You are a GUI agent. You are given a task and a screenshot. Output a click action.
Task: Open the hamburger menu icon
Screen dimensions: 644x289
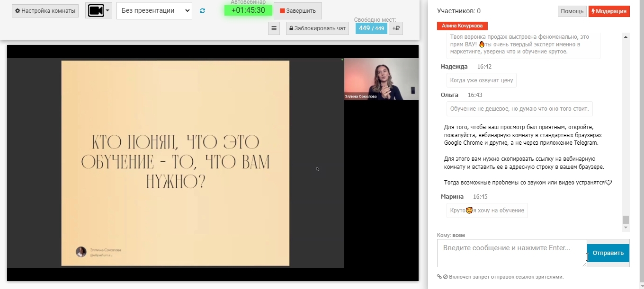coord(274,28)
